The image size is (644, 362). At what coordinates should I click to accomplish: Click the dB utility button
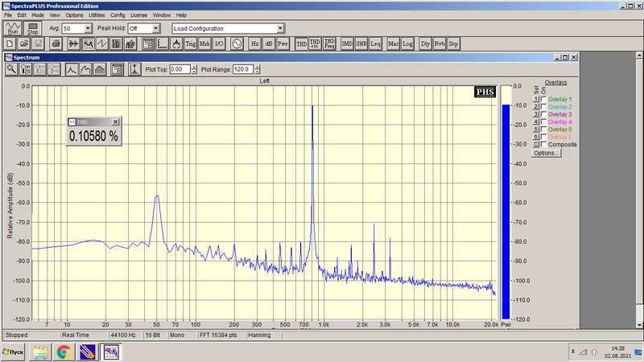click(269, 43)
